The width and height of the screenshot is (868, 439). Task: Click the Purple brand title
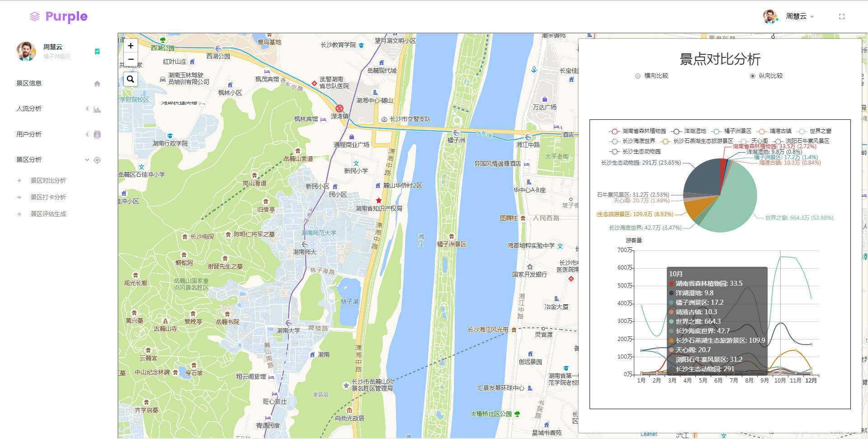[66, 17]
